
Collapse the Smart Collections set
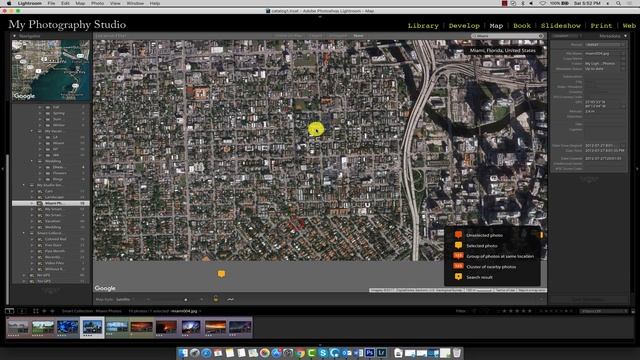pos(24,233)
